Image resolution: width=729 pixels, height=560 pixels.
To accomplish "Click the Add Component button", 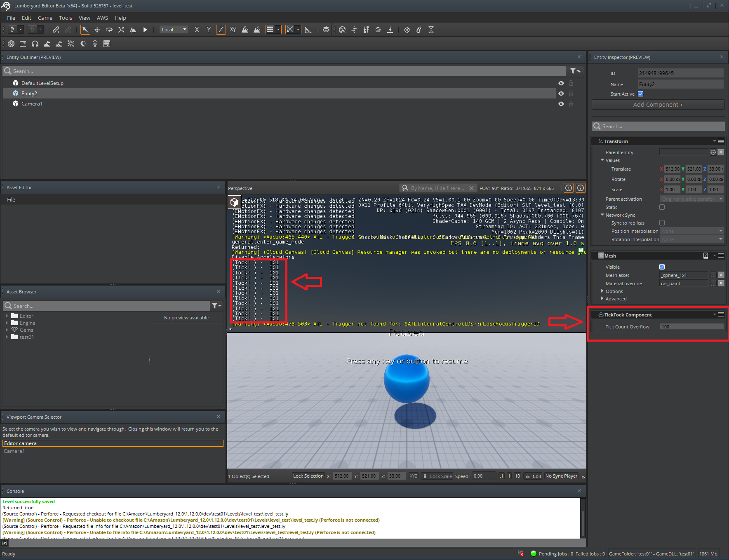I will [658, 105].
